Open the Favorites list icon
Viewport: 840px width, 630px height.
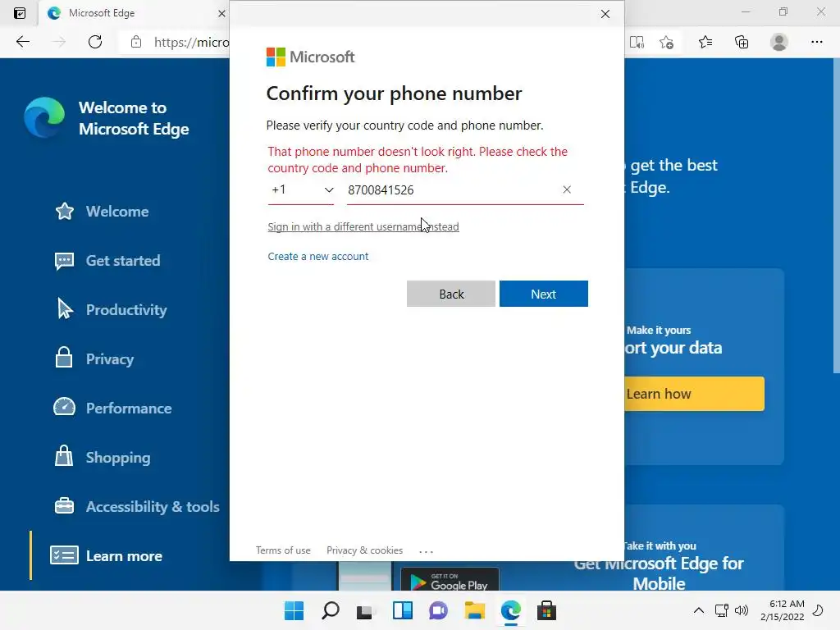coord(705,42)
